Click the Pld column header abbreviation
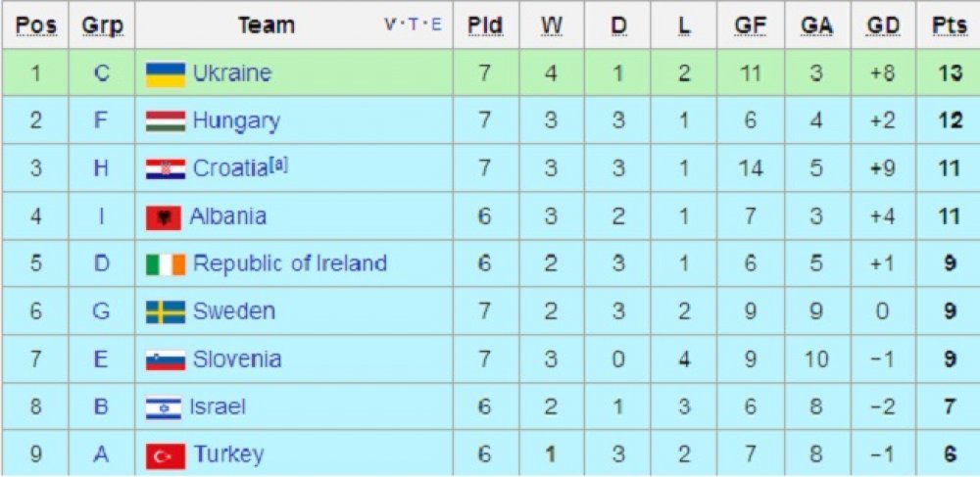 click(x=486, y=26)
